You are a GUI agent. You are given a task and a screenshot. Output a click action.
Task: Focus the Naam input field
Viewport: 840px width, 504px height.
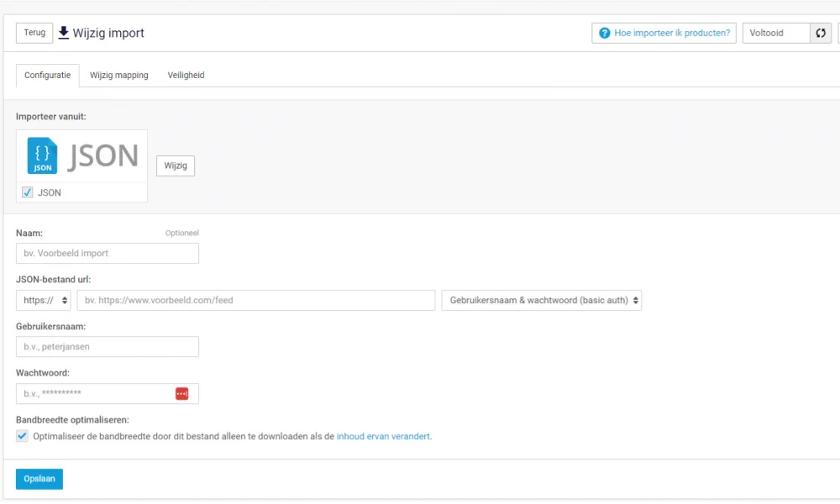click(x=108, y=254)
